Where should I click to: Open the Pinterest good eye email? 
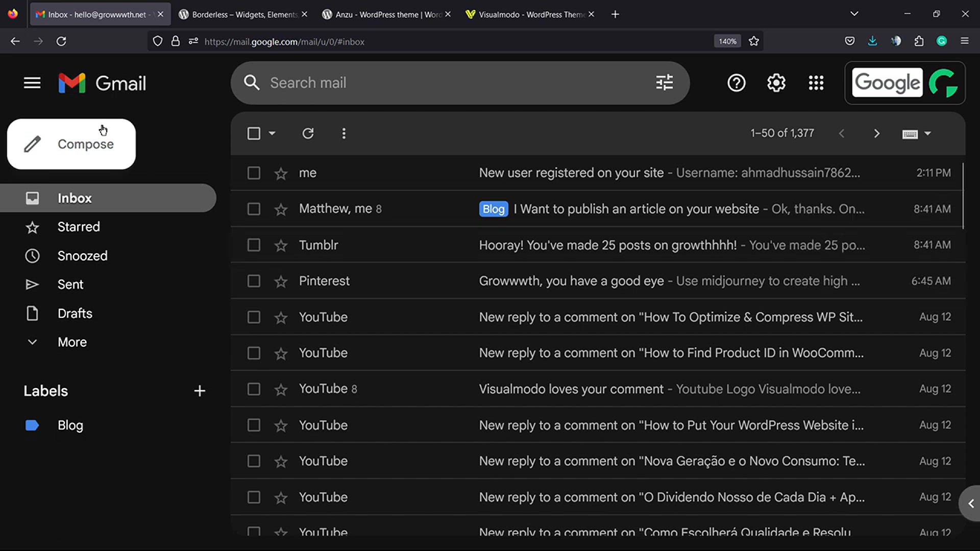(598, 281)
